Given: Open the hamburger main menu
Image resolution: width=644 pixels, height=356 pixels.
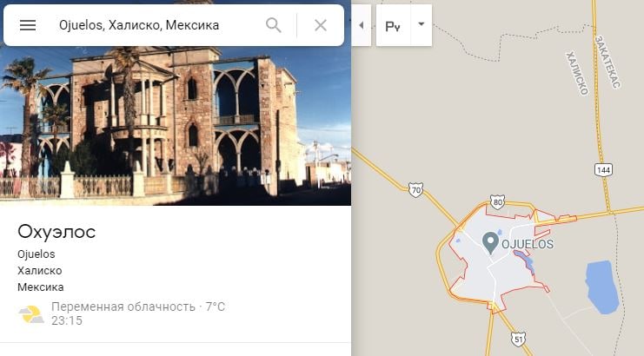Looking at the screenshot, I should [28, 25].
